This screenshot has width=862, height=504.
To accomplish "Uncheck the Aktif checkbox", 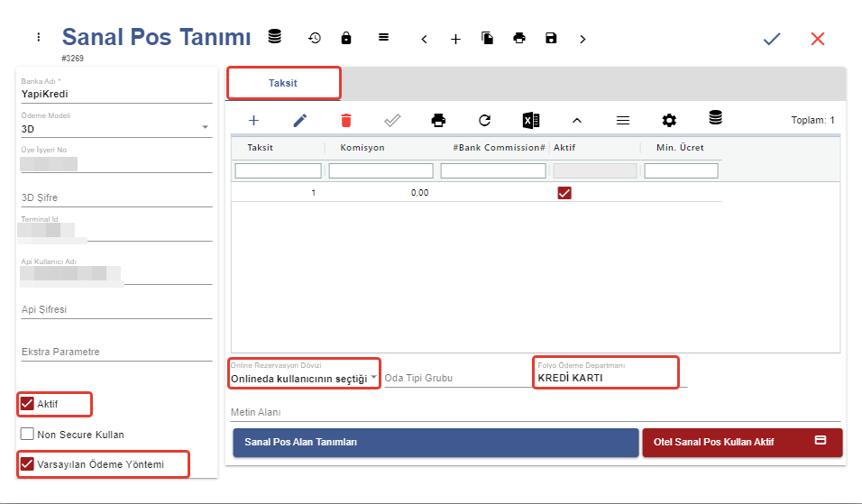I will 27,404.
